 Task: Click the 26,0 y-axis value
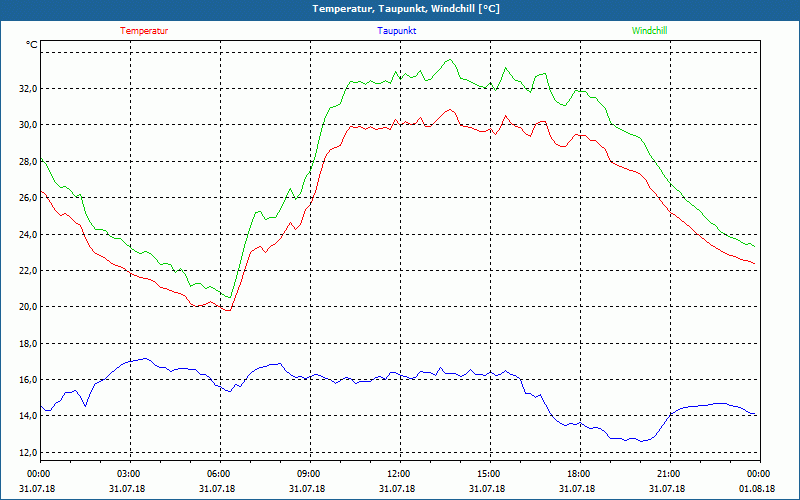28,198
